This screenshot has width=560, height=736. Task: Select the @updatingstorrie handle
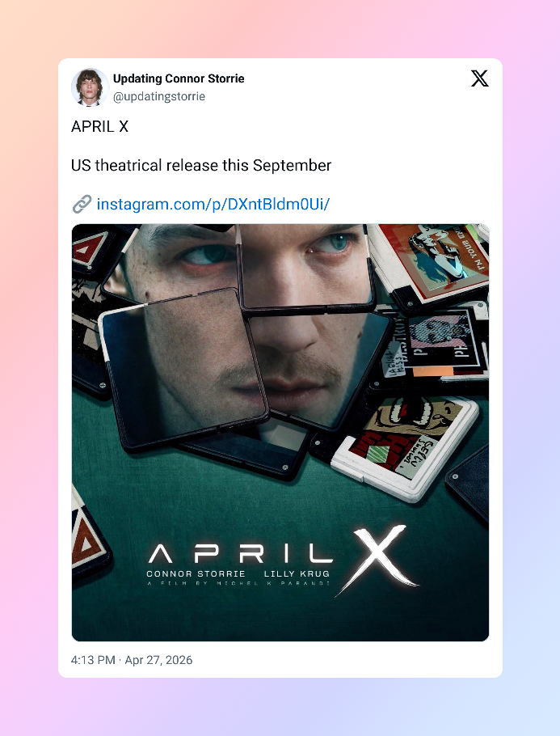click(x=159, y=96)
